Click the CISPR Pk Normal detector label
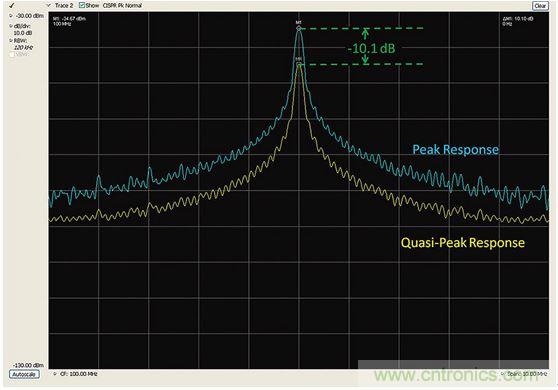Screen dimensions: 558x390 (122, 5)
